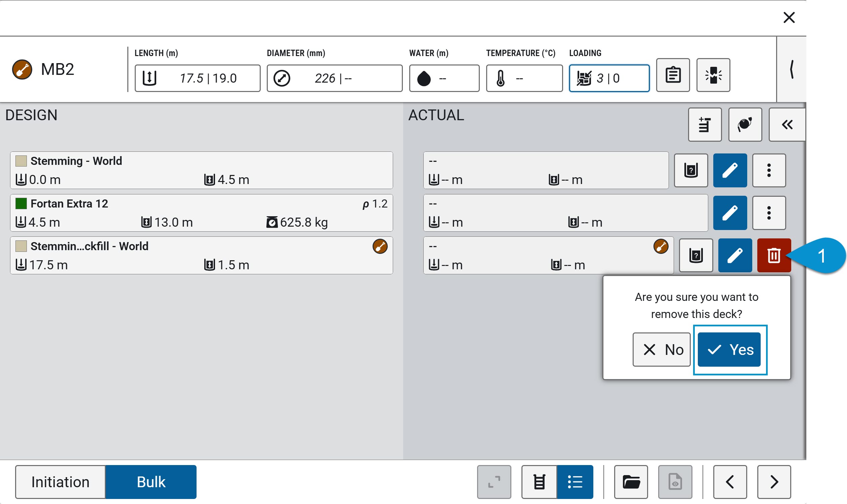Collapse Actual panel with double chevron

787,125
